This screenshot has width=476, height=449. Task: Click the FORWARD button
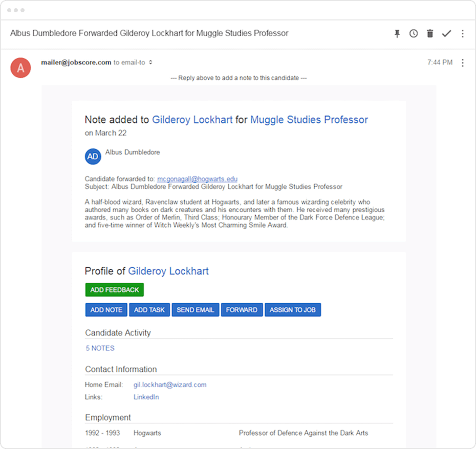click(x=242, y=310)
